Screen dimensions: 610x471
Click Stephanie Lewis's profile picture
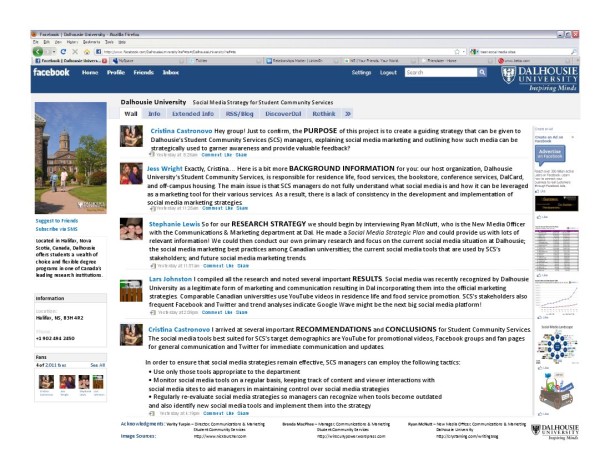pos(131,229)
